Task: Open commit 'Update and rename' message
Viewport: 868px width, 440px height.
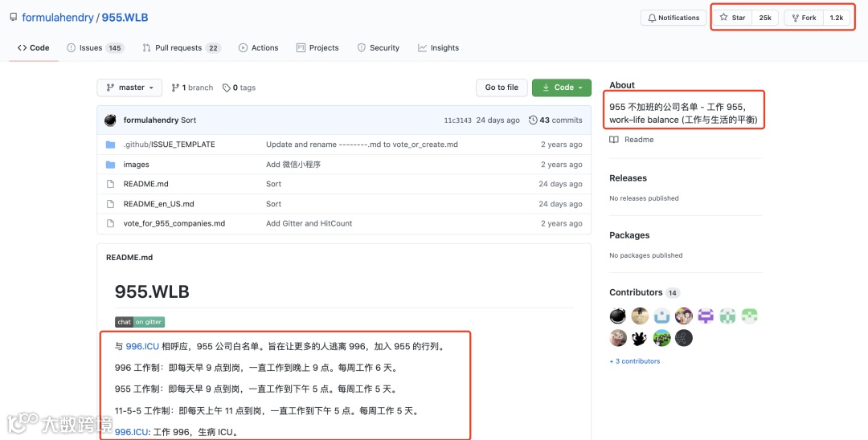Action: click(362, 145)
